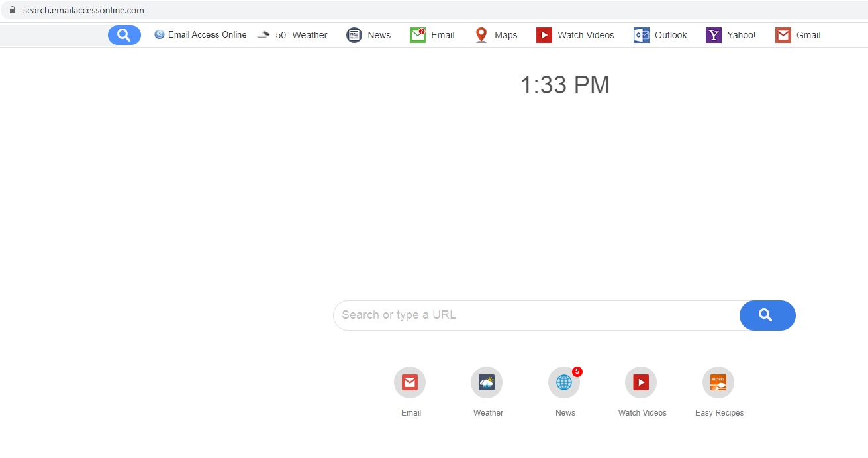Click the padlock site info icon
The width and height of the screenshot is (868, 458).
12,10
